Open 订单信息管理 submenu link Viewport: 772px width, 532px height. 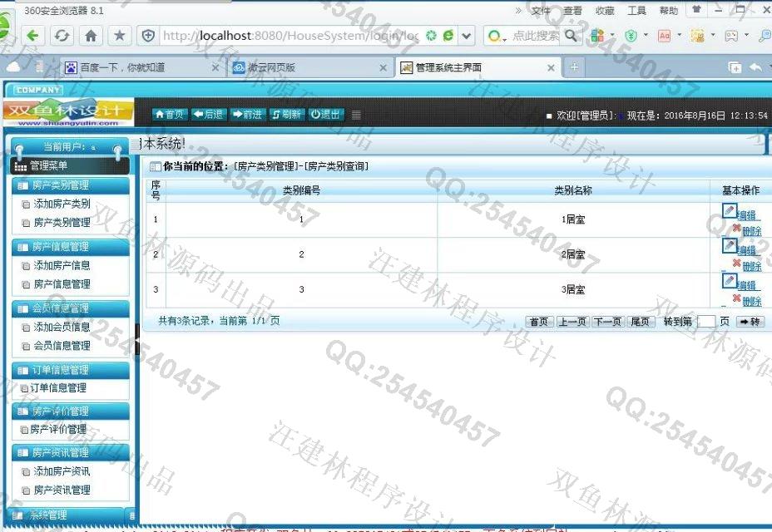coord(58,388)
